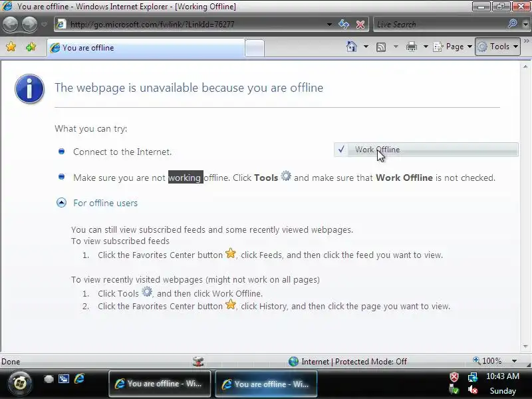Launch Internet Explorer from Quick Launch

pos(79,378)
